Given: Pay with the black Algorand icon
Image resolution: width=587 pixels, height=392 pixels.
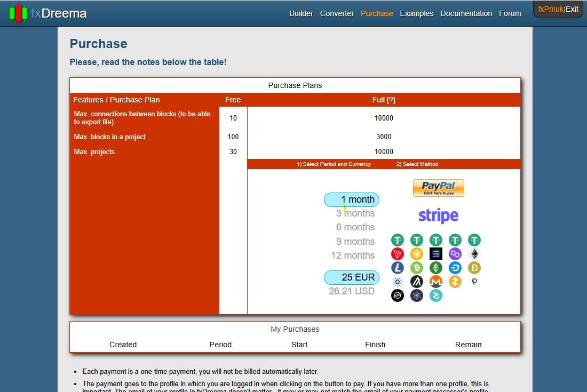Looking at the screenshot, I should coord(417,282).
